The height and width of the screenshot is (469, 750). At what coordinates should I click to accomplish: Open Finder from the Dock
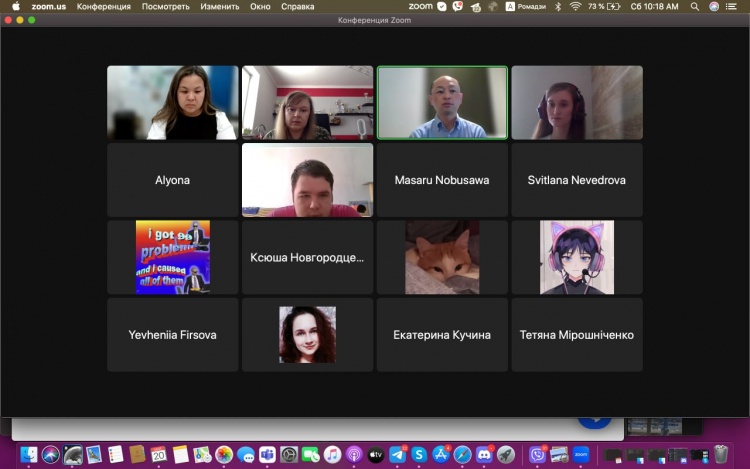click(x=29, y=455)
